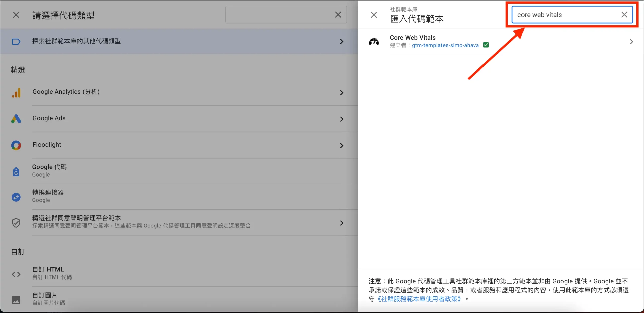Expand the Core Web Vitals template entry
This screenshot has width=644, height=313.
click(631, 42)
